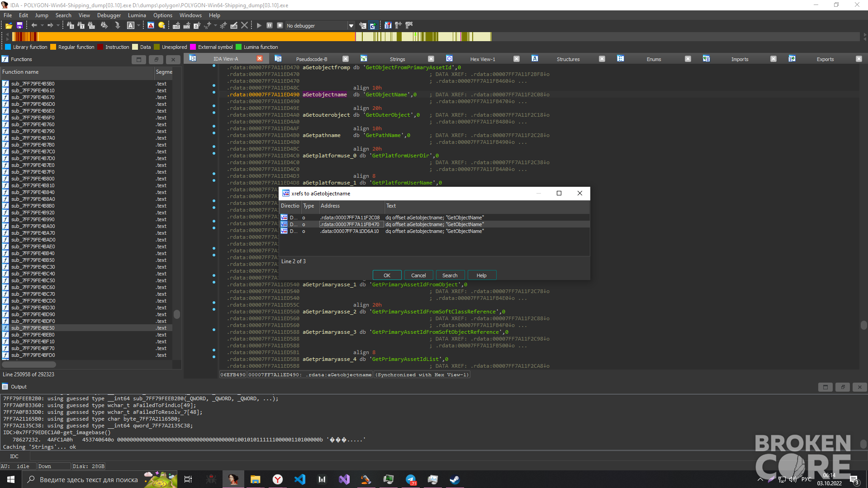868x488 pixels.
Task: Select xref row with address 00007FF7A11F2C08
Action: pyautogui.click(x=435, y=218)
